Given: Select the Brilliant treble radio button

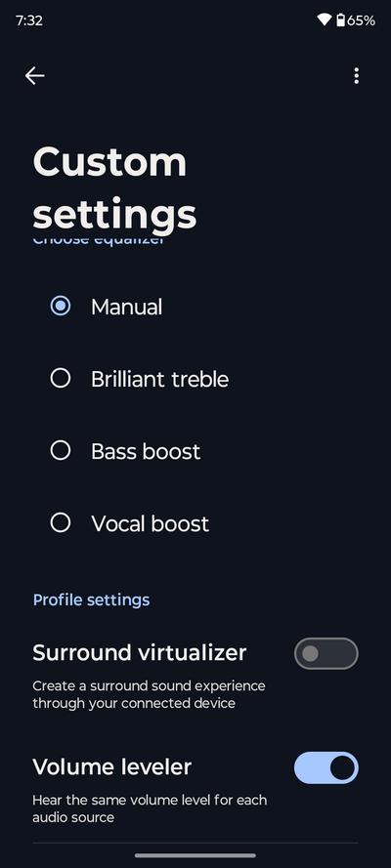Looking at the screenshot, I should 61,379.
